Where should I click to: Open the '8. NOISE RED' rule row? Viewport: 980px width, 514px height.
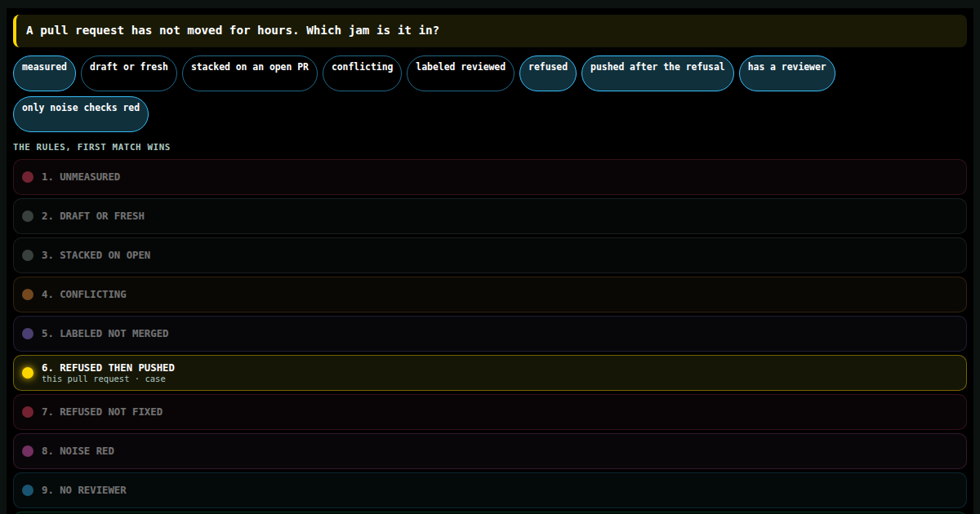(x=490, y=451)
